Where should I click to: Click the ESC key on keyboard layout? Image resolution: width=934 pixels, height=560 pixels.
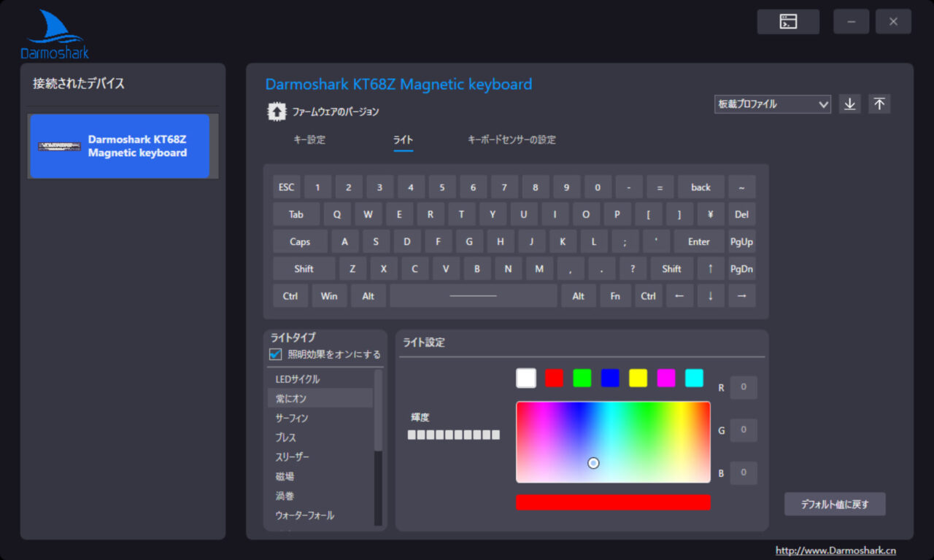pos(287,187)
